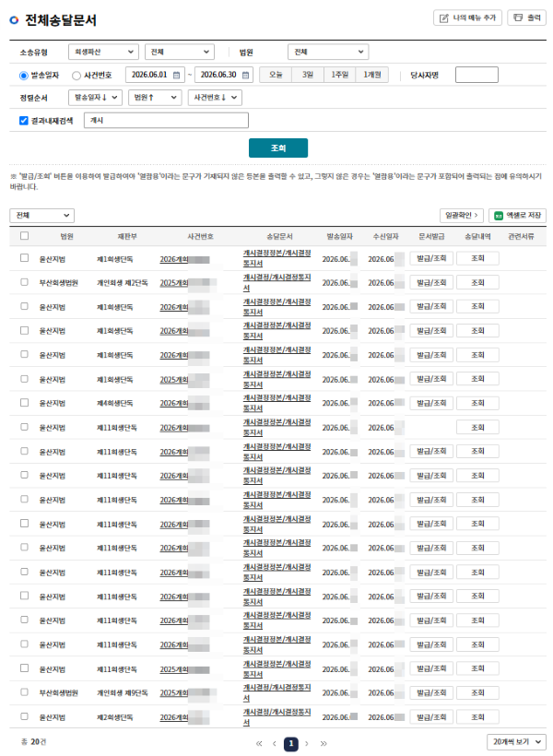Click the 발송일자 column header

(x=339, y=236)
